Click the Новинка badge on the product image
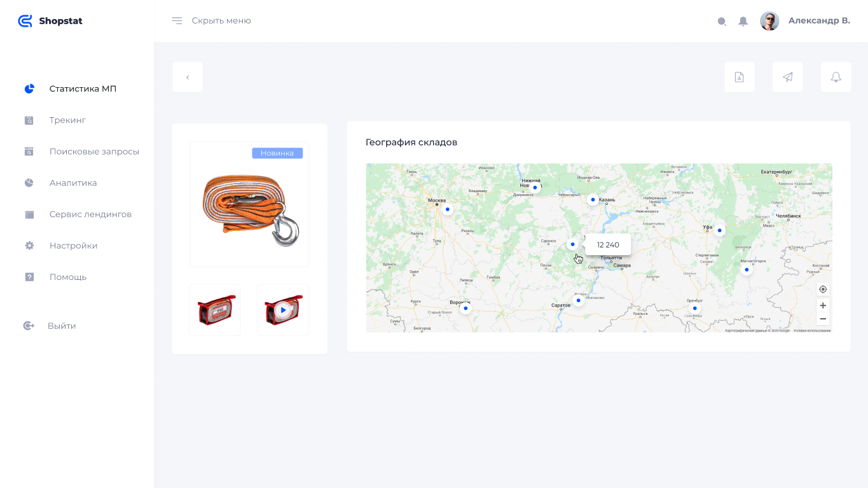868x488 pixels. tap(277, 153)
